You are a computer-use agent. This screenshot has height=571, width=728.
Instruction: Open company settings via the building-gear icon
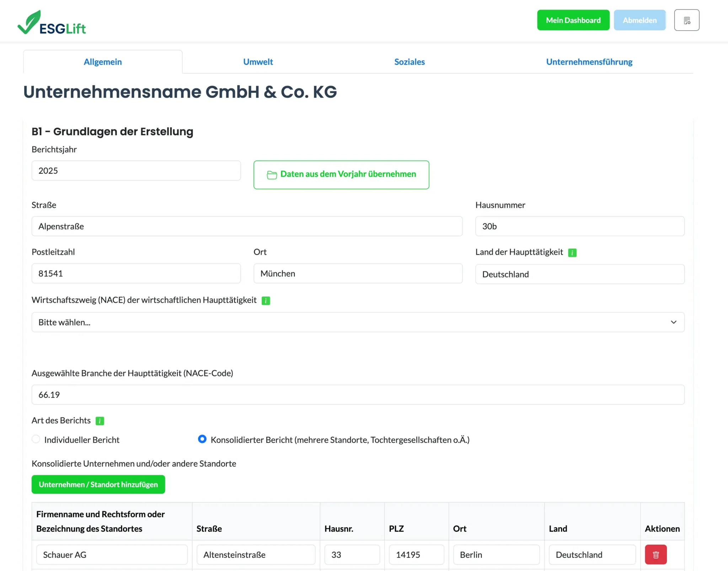[x=687, y=20]
